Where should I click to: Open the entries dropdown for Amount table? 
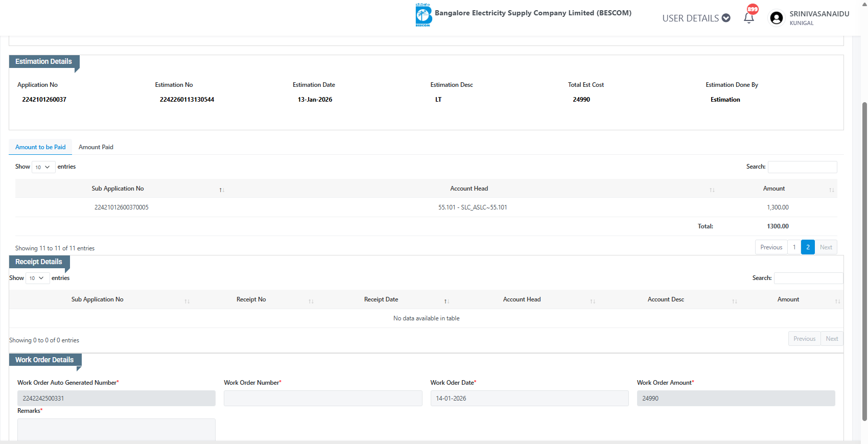pyautogui.click(x=43, y=167)
